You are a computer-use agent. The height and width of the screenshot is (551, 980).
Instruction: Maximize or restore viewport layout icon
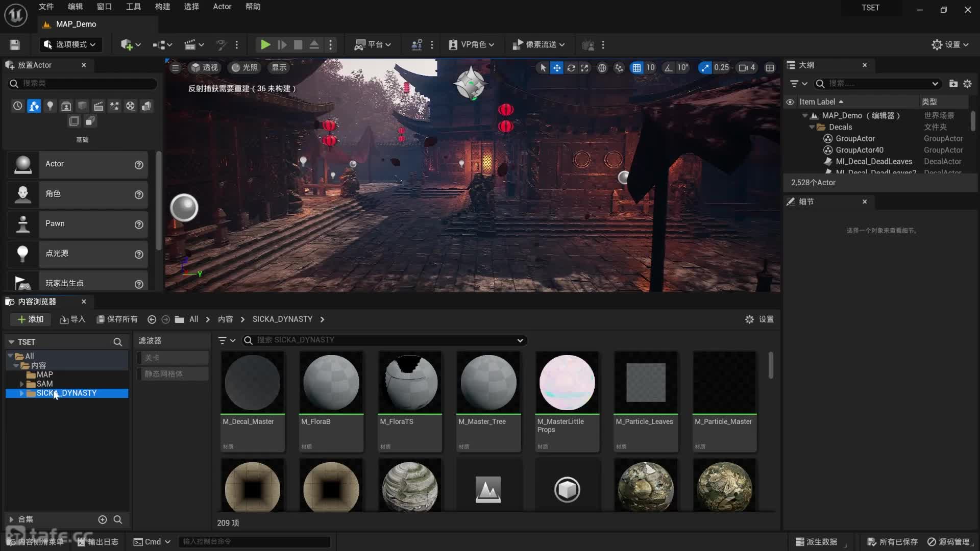pyautogui.click(x=770, y=67)
